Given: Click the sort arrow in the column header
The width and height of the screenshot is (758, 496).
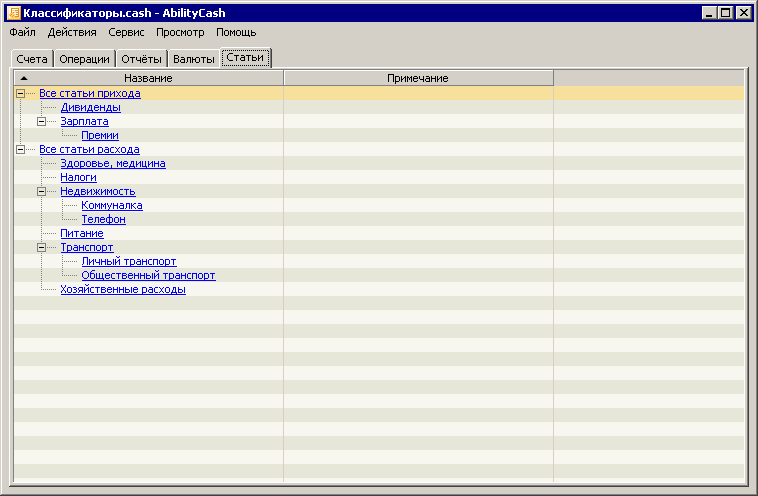Looking at the screenshot, I should (24, 78).
